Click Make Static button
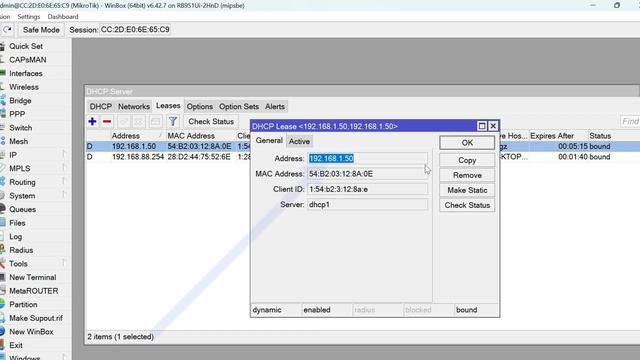This screenshot has width=640, height=360. 467,190
